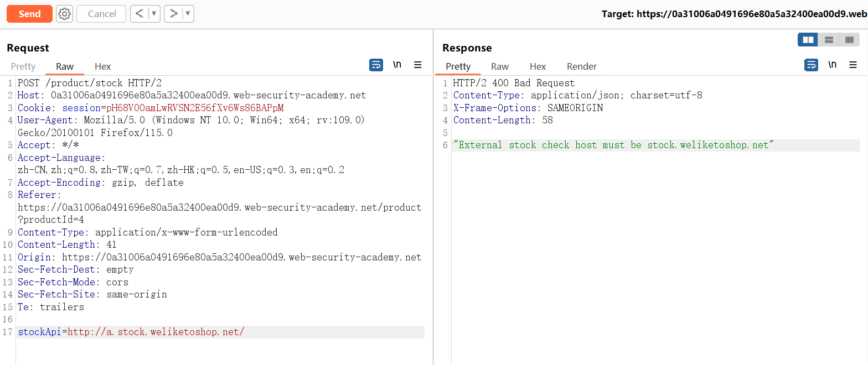The height and width of the screenshot is (365, 868).
Task: Switch to the Request Pretty tab
Action: point(23,66)
